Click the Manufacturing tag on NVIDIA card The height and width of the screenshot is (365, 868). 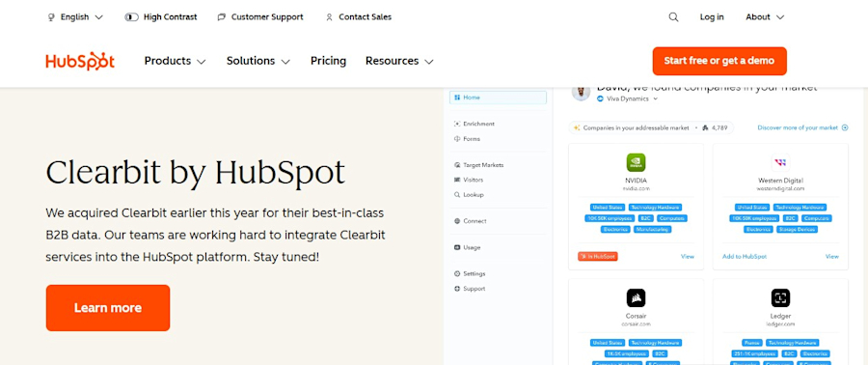click(x=653, y=229)
